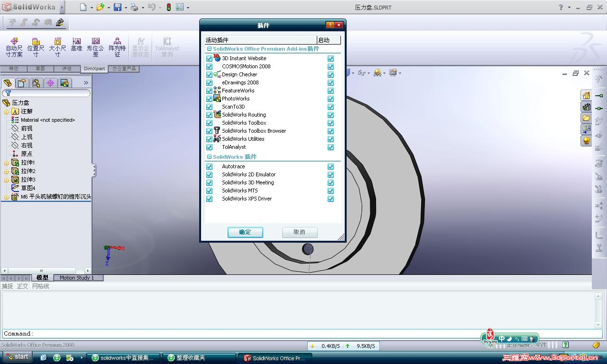Collapse the SolidWorks 插件 section
Screen dimensions: 607x364
pyautogui.click(x=209, y=157)
